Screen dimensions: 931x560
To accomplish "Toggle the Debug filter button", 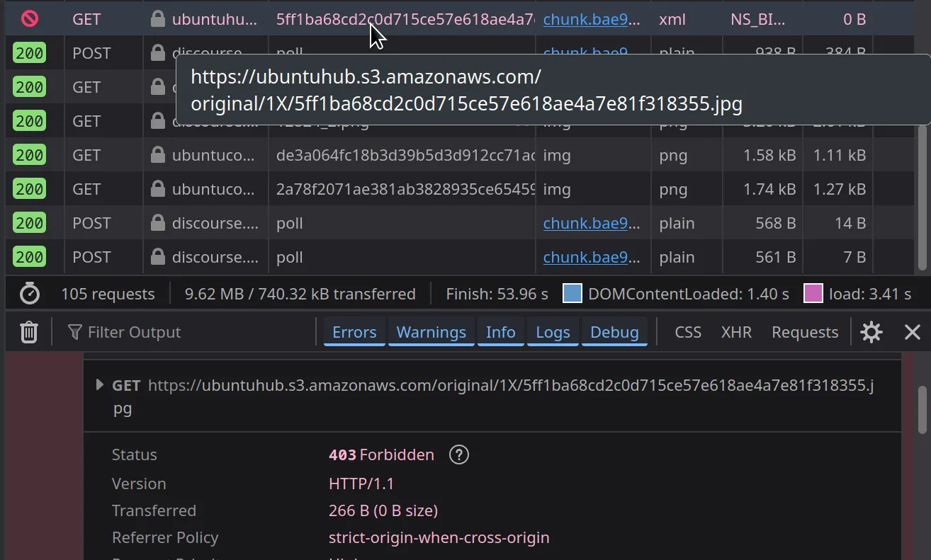I will click(614, 332).
